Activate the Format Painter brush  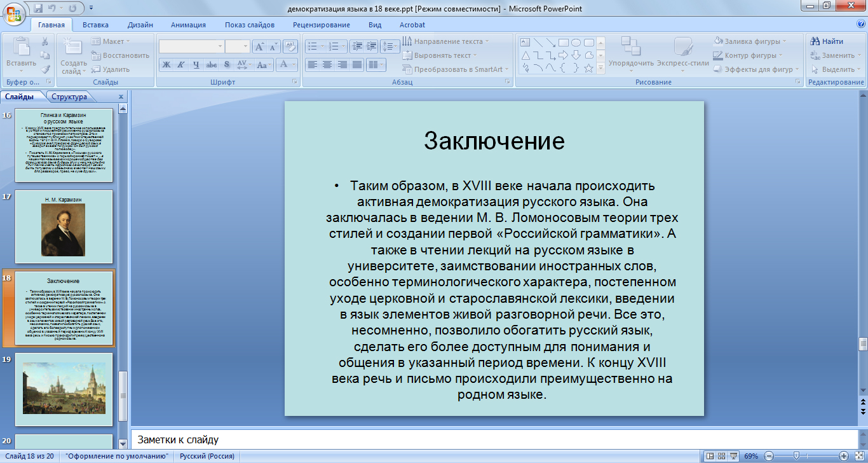tap(45, 69)
